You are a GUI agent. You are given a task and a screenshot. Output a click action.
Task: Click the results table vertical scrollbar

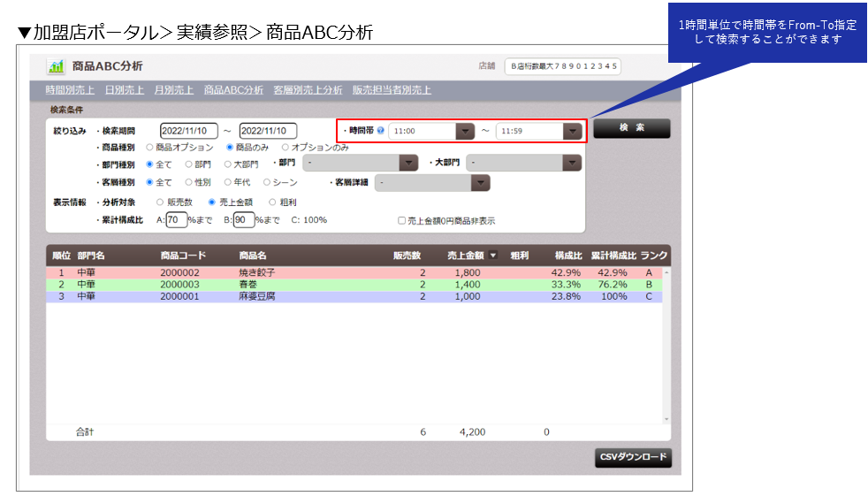pyautogui.click(x=666, y=346)
